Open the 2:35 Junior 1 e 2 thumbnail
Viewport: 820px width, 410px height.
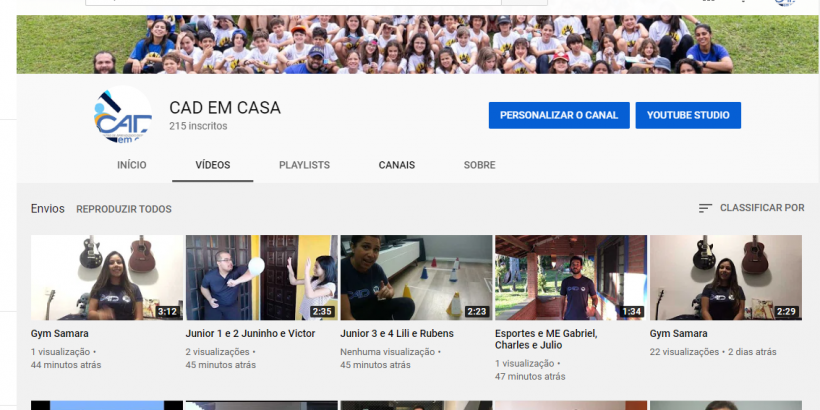point(261,277)
